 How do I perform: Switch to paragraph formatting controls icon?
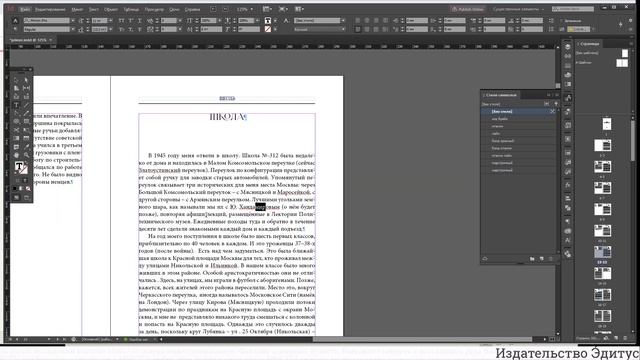tap(16, 29)
